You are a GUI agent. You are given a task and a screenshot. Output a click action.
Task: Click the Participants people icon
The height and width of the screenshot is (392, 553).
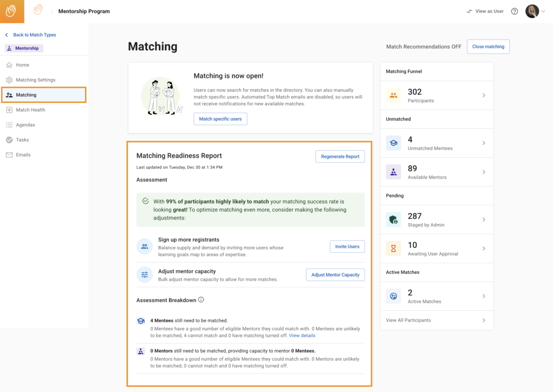(x=393, y=95)
